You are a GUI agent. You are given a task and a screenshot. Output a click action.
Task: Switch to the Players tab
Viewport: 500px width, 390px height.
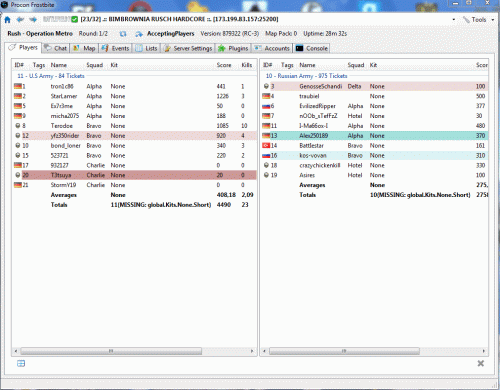(23, 48)
